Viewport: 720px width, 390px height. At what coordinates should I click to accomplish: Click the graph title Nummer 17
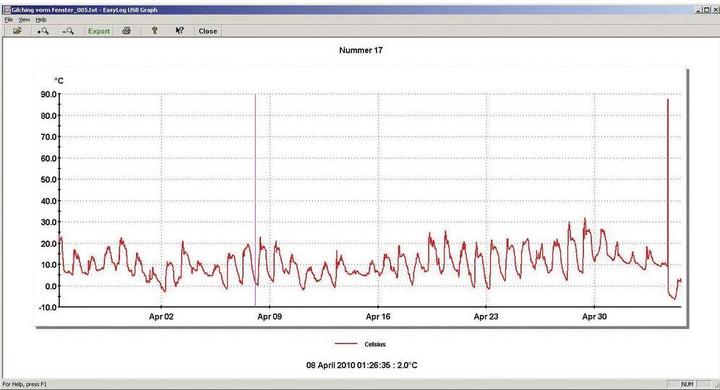coord(360,51)
